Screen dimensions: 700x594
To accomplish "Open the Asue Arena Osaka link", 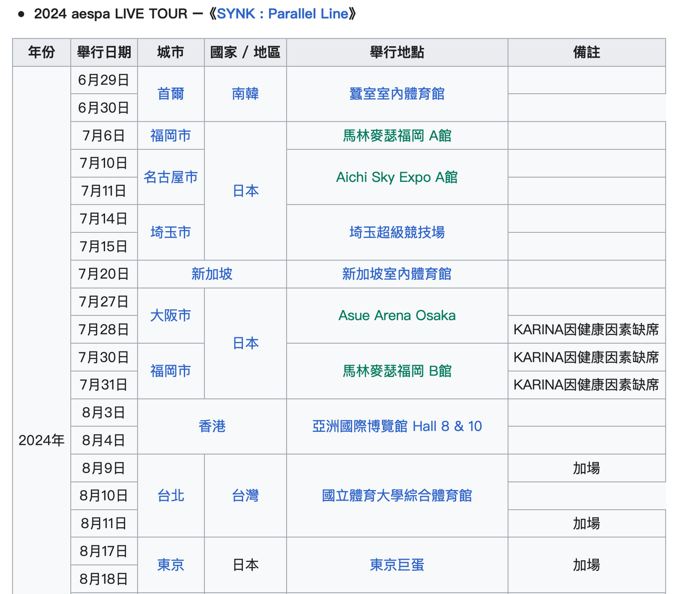I will coord(396,315).
